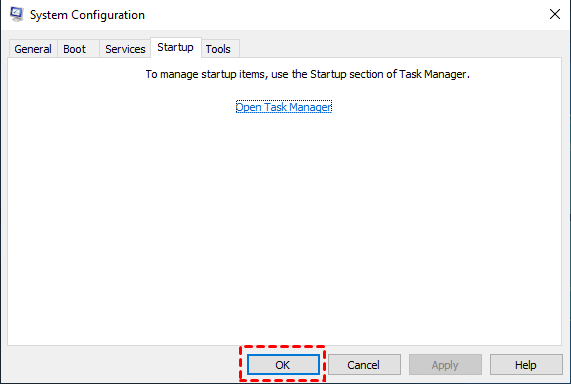Screen dimensions: 571x384
Task: Confirm with the OK button
Action: tap(283, 364)
